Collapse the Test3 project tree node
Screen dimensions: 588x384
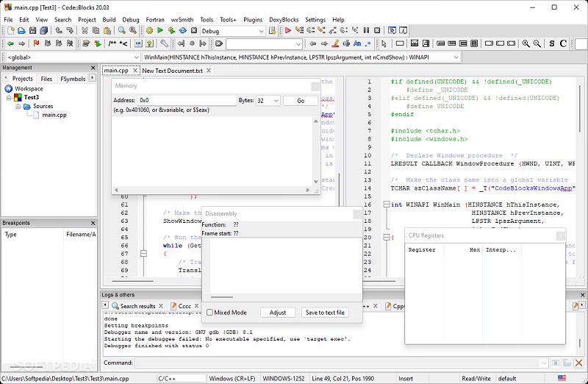point(10,97)
